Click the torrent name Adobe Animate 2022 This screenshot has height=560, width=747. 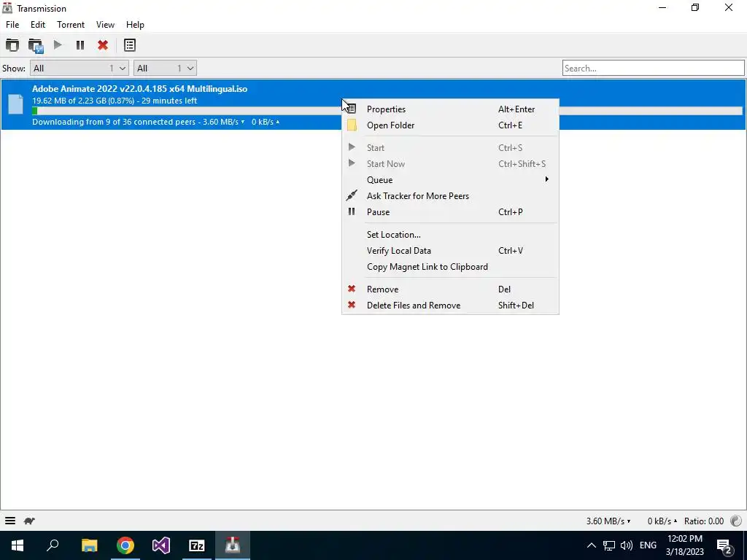(139, 88)
